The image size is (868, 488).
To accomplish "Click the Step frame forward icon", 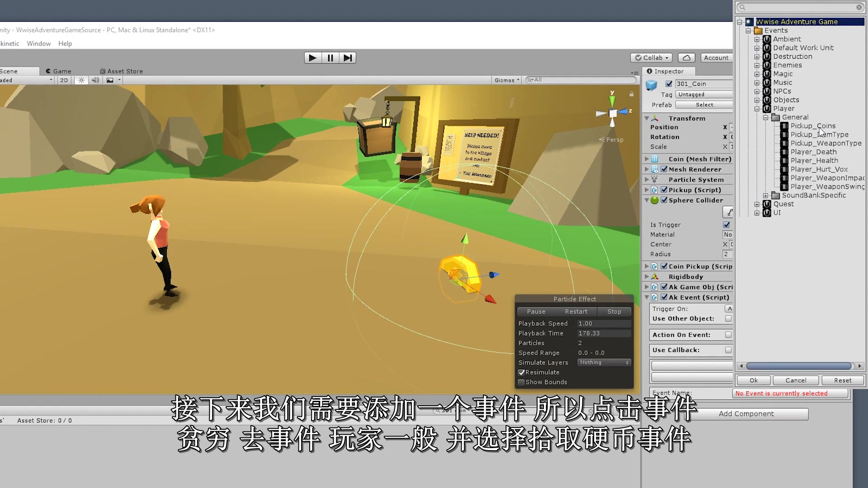I will 347,58.
